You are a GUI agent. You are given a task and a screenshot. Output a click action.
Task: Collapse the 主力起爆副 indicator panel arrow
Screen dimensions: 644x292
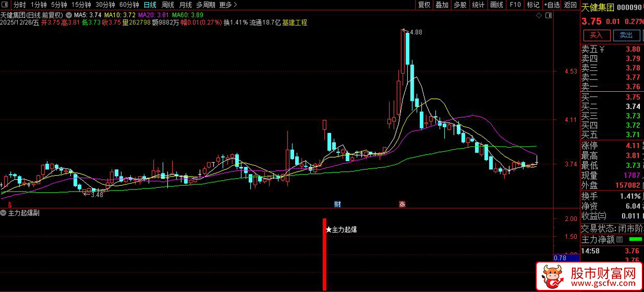4,213
